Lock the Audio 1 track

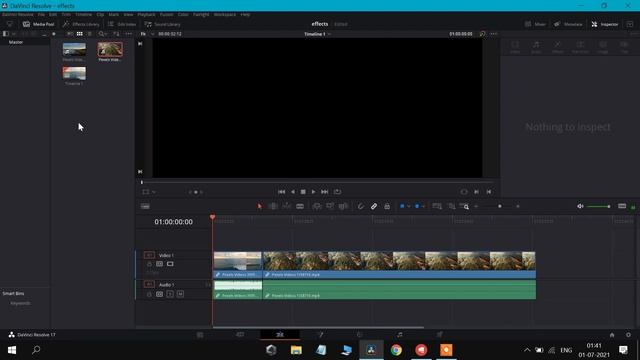tap(149, 294)
